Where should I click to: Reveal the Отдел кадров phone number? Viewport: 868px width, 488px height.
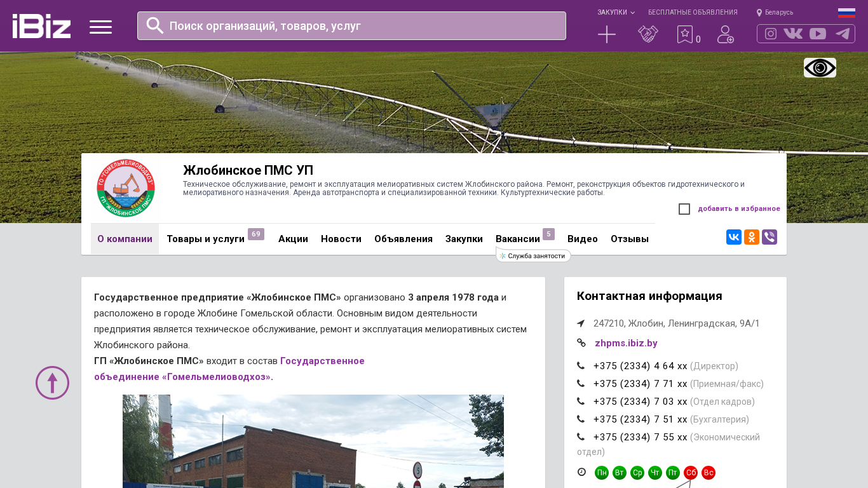click(641, 402)
